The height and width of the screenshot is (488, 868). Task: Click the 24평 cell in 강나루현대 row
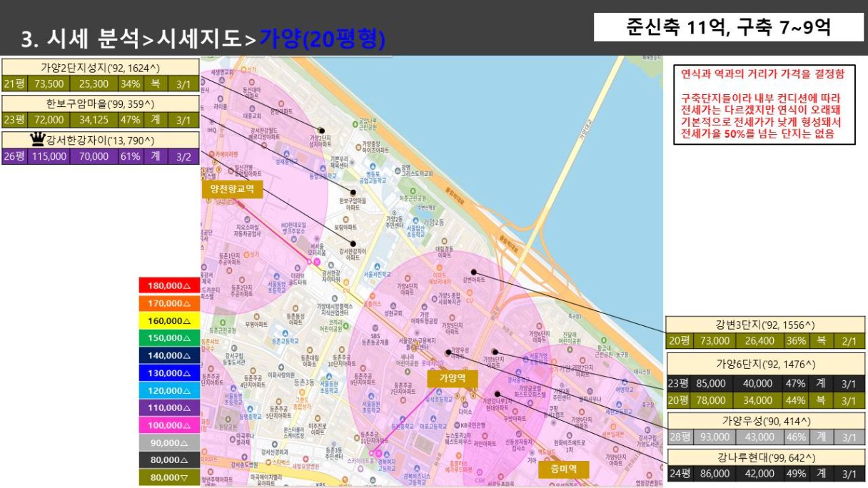(x=679, y=473)
